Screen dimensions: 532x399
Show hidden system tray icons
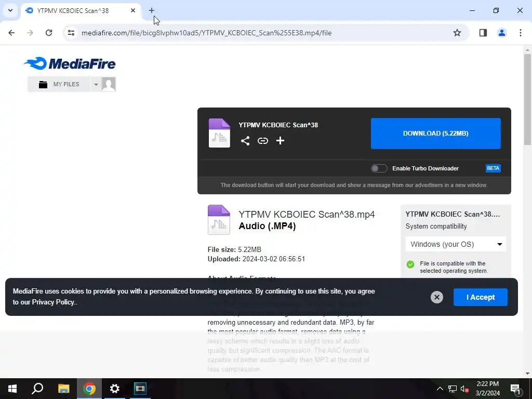(x=440, y=389)
